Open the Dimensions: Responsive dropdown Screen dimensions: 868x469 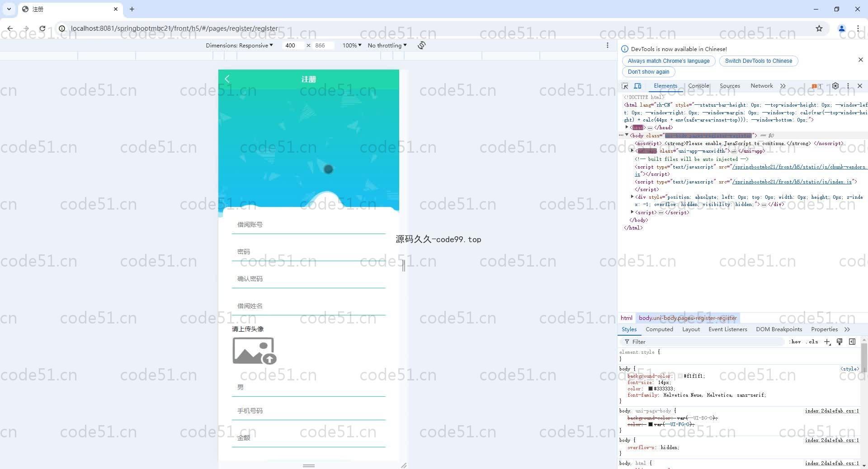click(x=239, y=45)
